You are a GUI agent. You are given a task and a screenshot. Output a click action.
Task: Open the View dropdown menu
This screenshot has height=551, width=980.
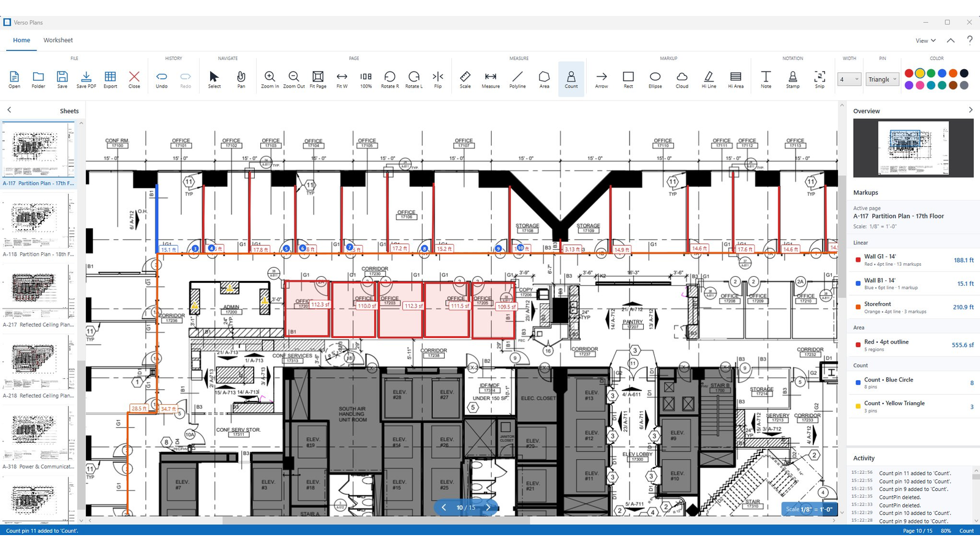(925, 40)
